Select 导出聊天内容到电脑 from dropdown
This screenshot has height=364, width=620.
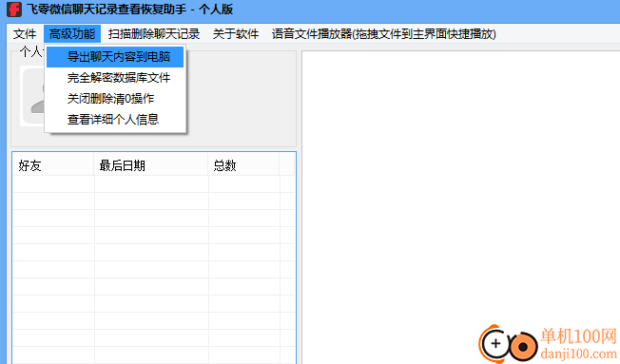click(x=115, y=57)
